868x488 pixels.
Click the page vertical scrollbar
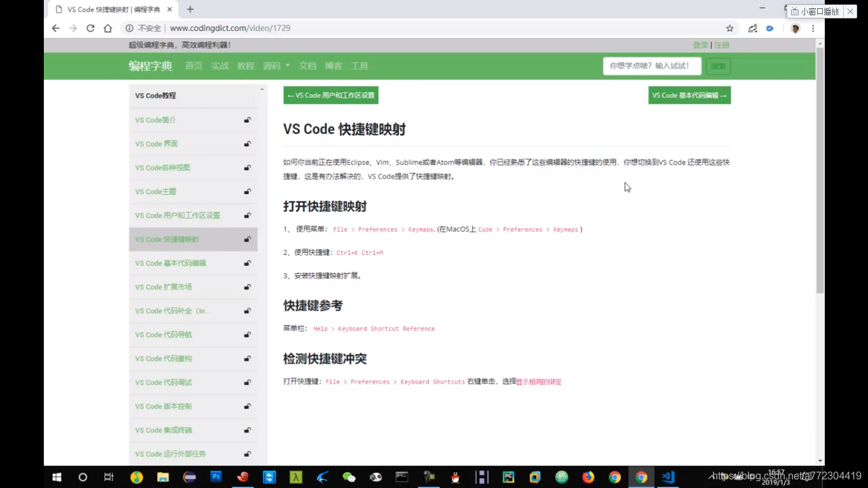820,170
